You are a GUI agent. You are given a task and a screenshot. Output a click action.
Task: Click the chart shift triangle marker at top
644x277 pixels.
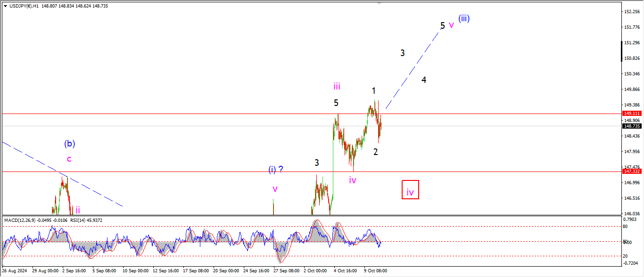[x=379, y=3]
